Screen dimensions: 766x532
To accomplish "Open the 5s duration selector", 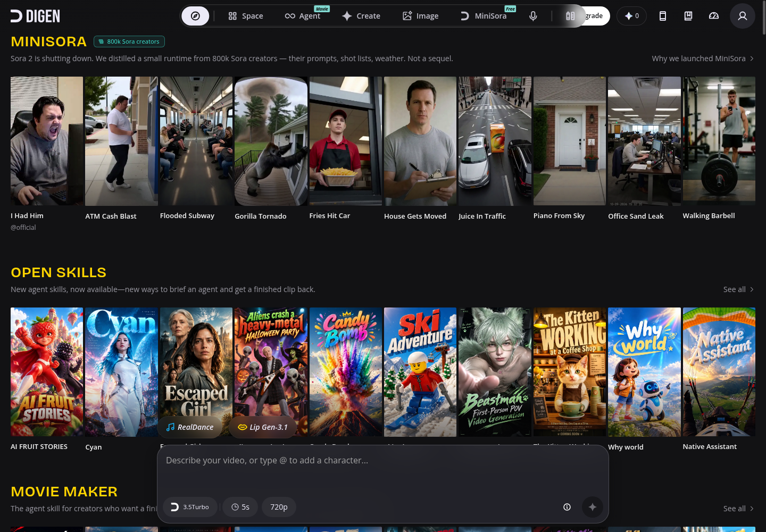I will tap(240, 507).
